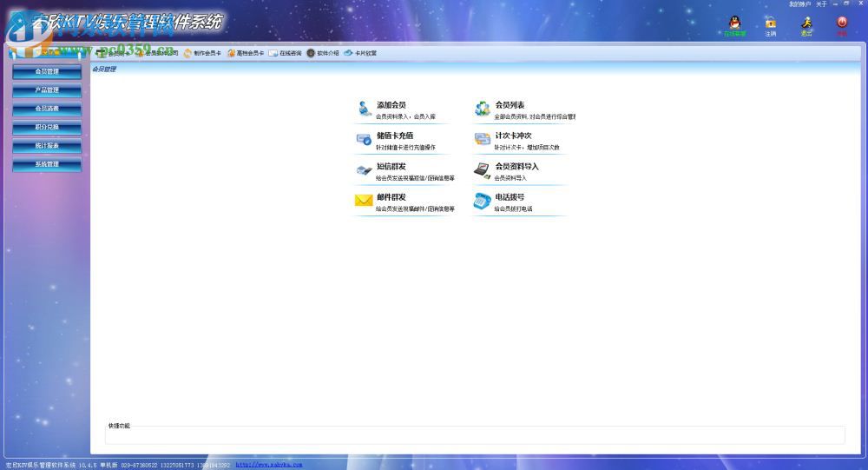The width and height of the screenshot is (868, 470).
Task: Open the website link in the status bar
Action: tap(269, 465)
